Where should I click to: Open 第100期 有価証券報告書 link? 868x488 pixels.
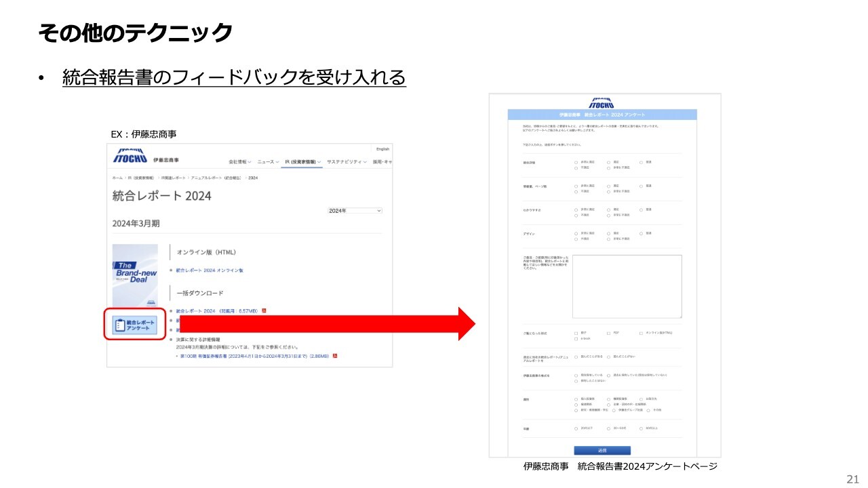(x=254, y=356)
